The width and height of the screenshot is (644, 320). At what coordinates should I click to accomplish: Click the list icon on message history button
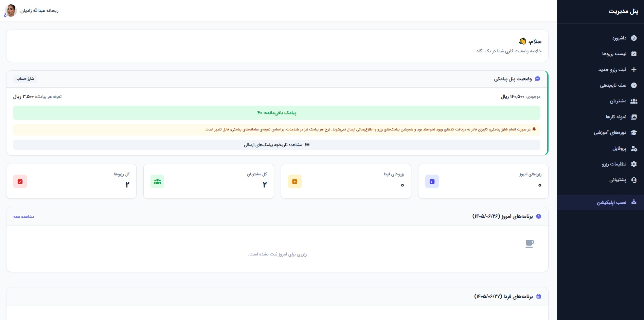pyautogui.click(x=307, y=145)
